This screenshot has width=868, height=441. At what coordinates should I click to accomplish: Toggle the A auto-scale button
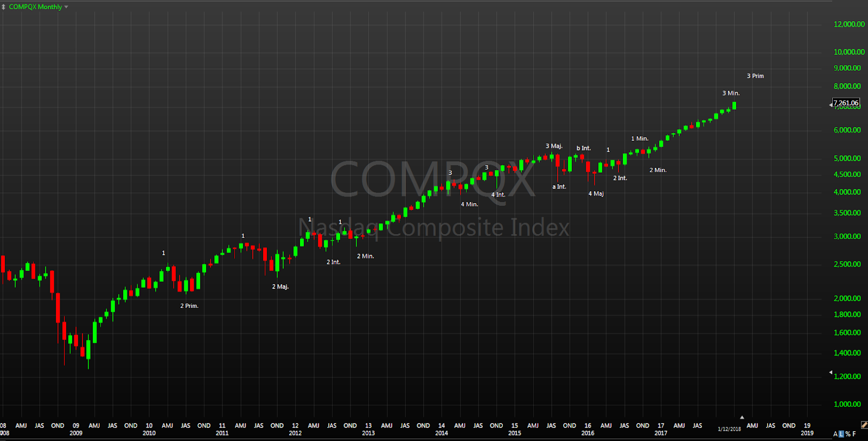[835, 434]
